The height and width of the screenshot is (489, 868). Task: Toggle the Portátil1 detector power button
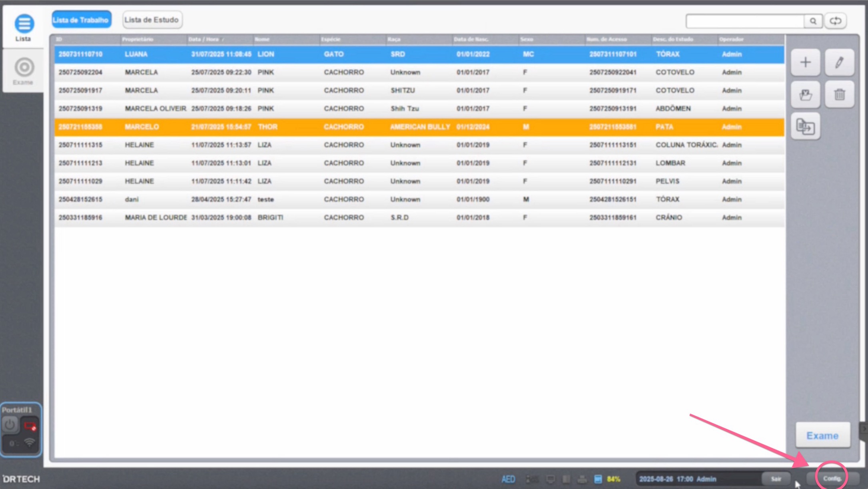click(x=10, y=424)
